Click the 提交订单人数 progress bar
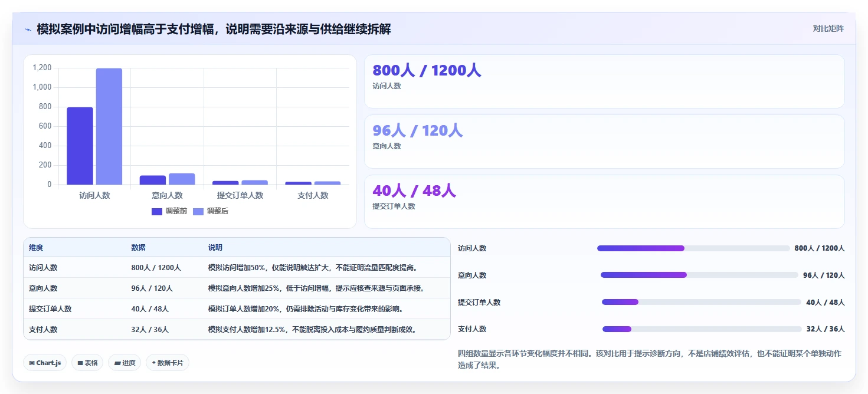 [702, 302]
